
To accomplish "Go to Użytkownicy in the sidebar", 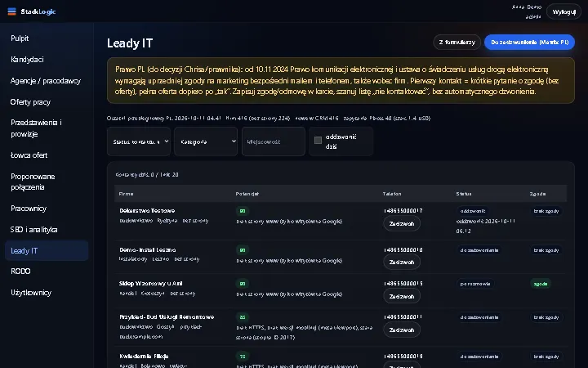I will pos(31,293).
